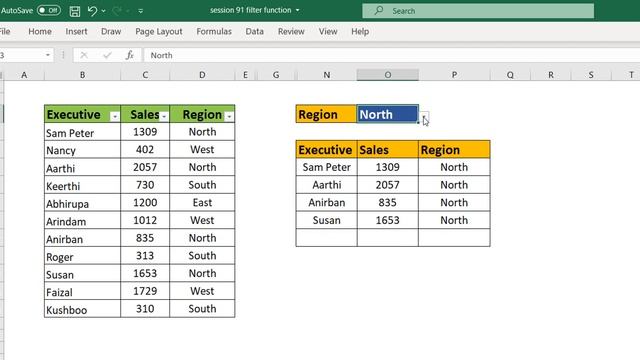This screenshot has width=640, height=360.
Task: Switch to the Formulas tab
Action: (x=214, y=31)
